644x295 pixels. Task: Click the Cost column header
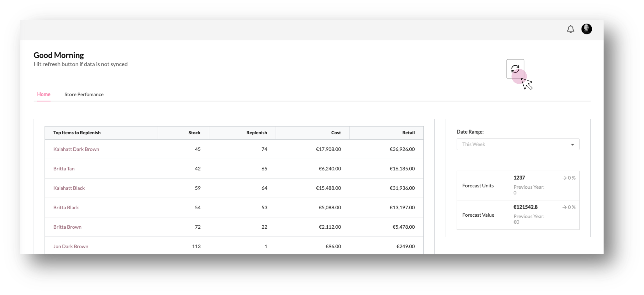336,133
